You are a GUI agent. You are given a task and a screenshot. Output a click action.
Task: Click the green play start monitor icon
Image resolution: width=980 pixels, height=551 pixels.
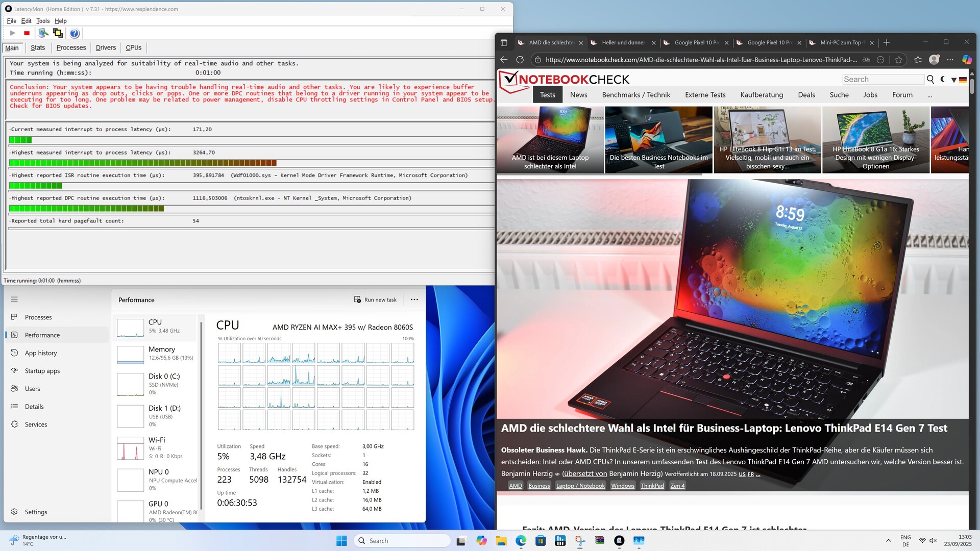(12, 33)
